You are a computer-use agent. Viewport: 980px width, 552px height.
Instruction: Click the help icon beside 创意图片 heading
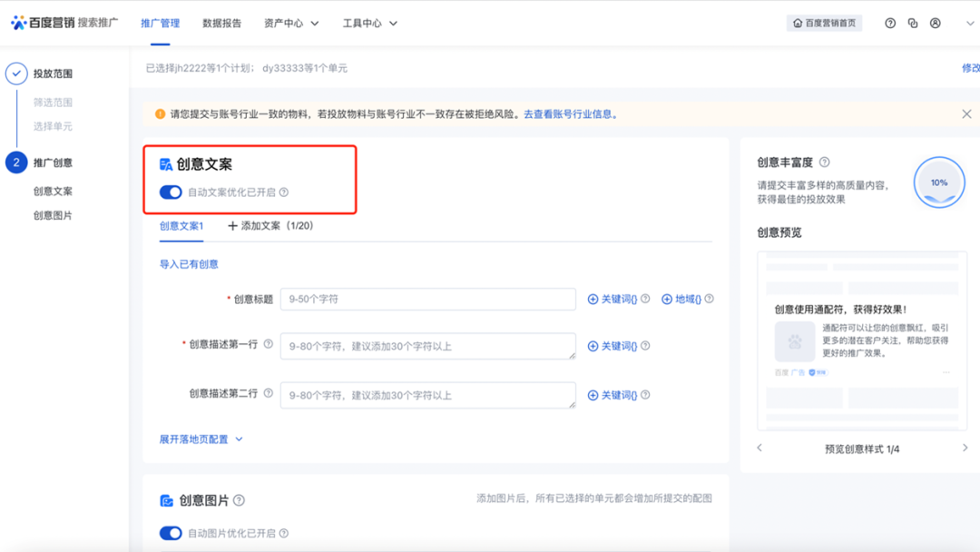(239, 500)
